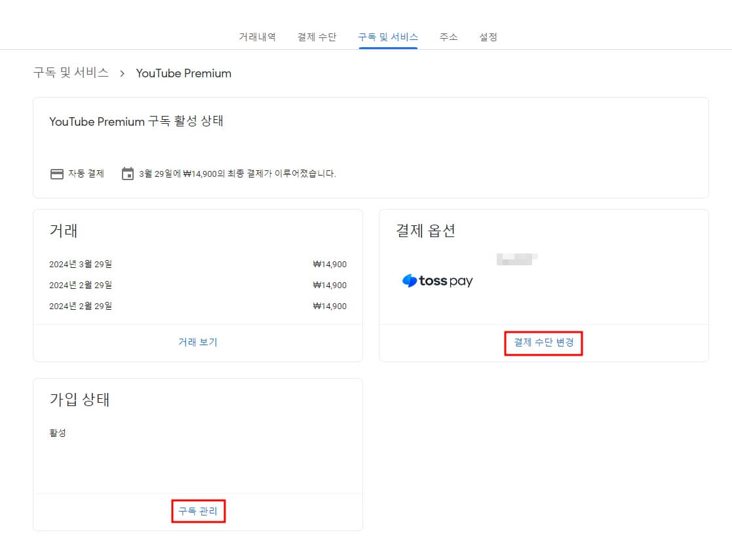
Task: Click the 활성 status text
Action: click(58, 433)
